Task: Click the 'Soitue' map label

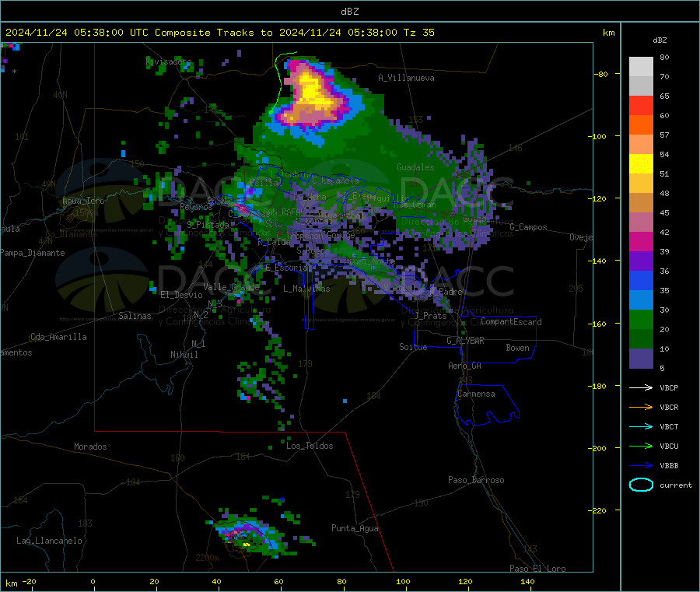Action: tap(413, 347)
